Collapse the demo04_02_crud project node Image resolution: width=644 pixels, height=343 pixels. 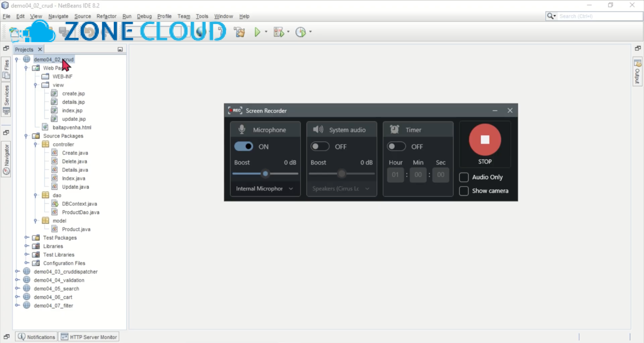click(17, 59)
